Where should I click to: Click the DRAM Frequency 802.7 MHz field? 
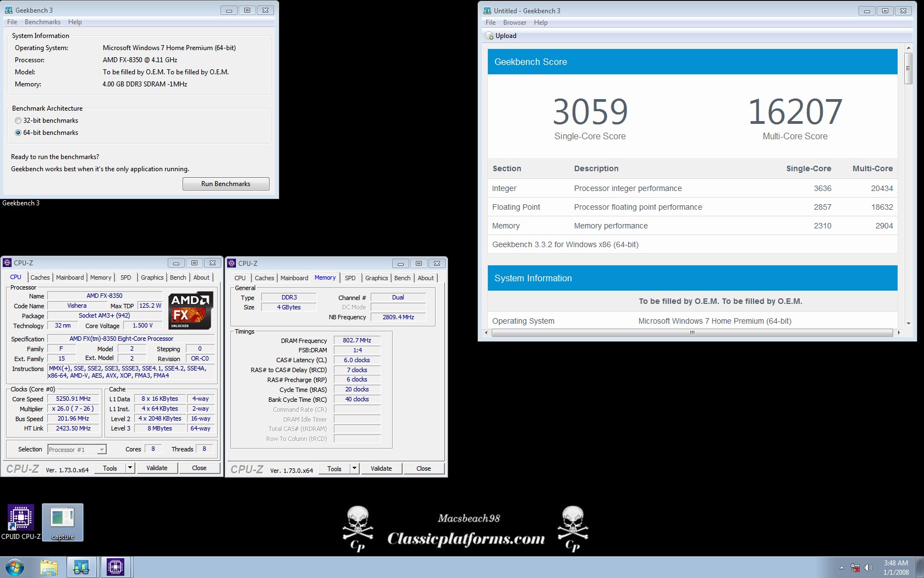[x=357, y=340]
